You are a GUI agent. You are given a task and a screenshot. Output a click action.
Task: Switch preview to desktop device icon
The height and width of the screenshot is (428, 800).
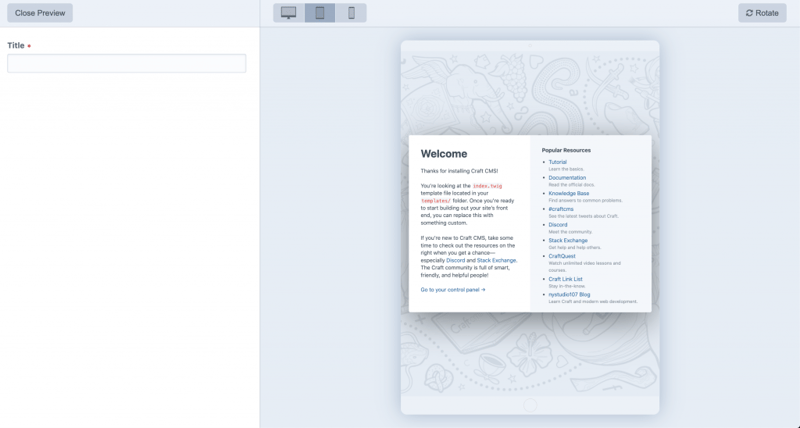(x=289, y=13)
